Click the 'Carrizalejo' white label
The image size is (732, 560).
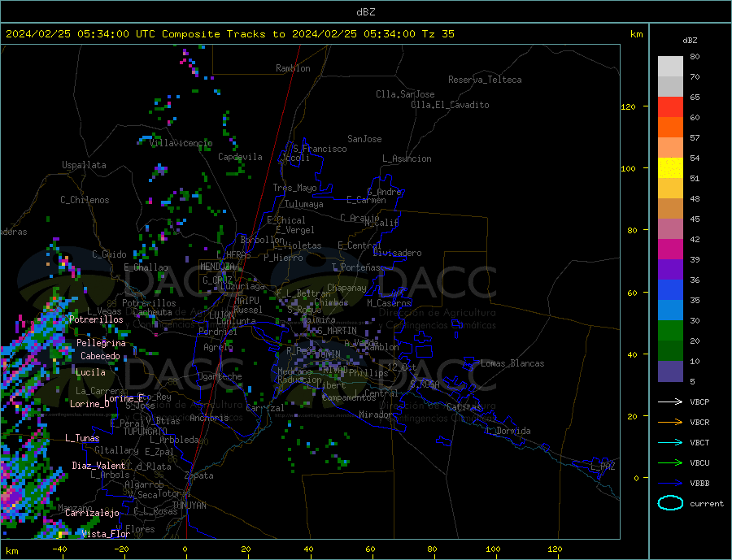pyautogui.click(x=92, y=514)
